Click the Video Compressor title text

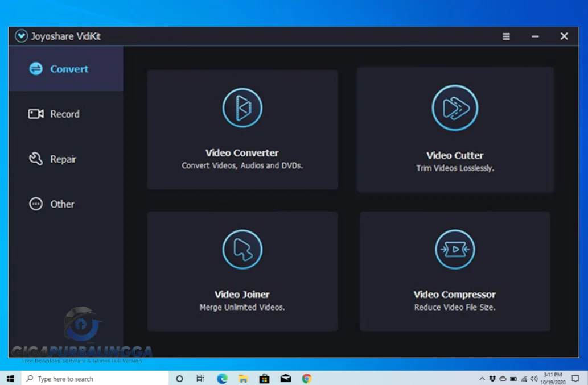point(455,295)
